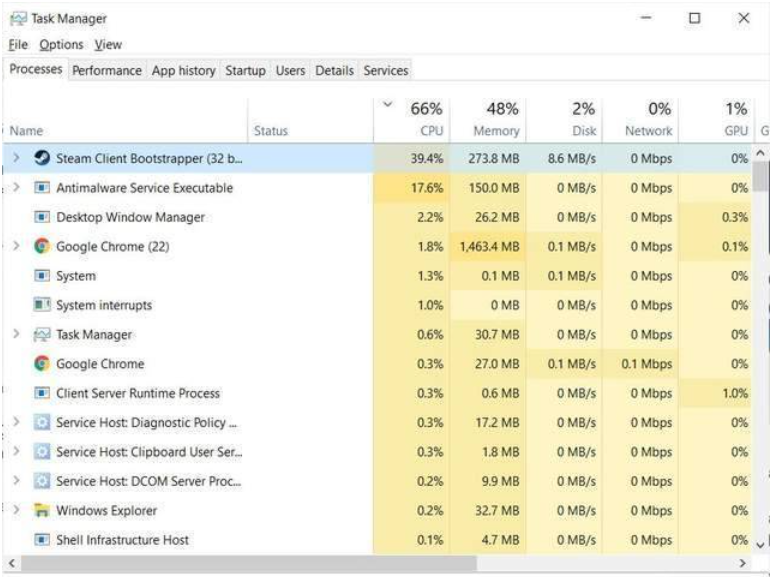Click the System process icon
Image resolution: width=779 pixels, height=577 pixels.
tap(42, 275)
